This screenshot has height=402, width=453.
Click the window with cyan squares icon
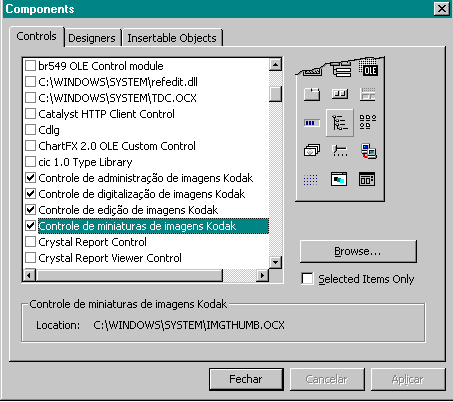[339, 179]
